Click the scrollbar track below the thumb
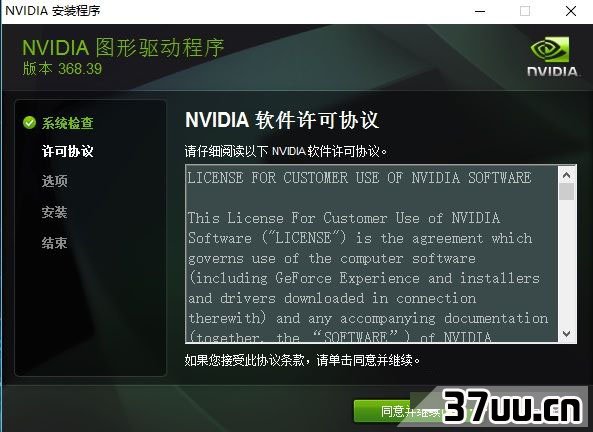The image size is (593, 432). [566, 263]
